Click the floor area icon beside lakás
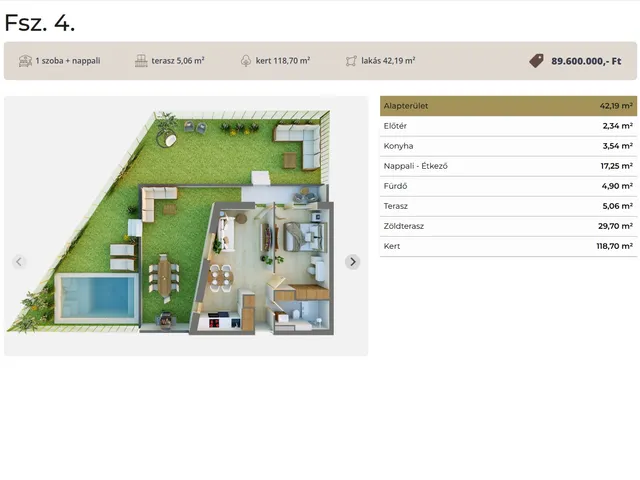 point(351,61)
